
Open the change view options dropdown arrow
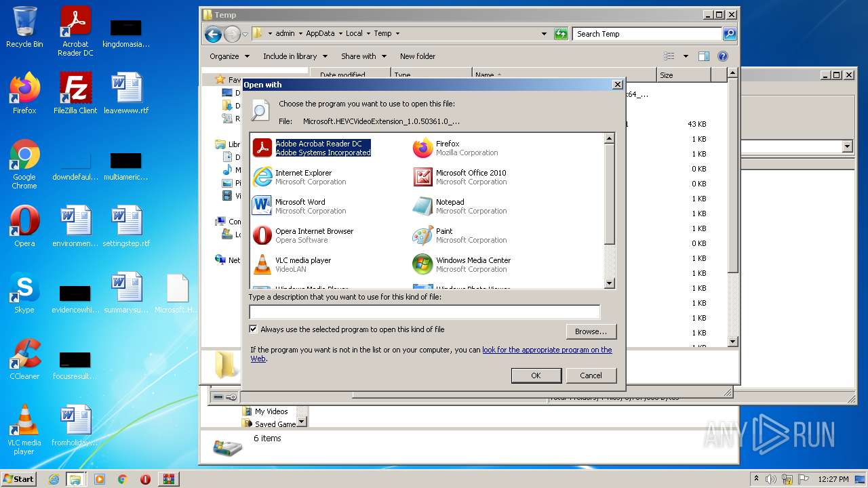click(686, 56)
